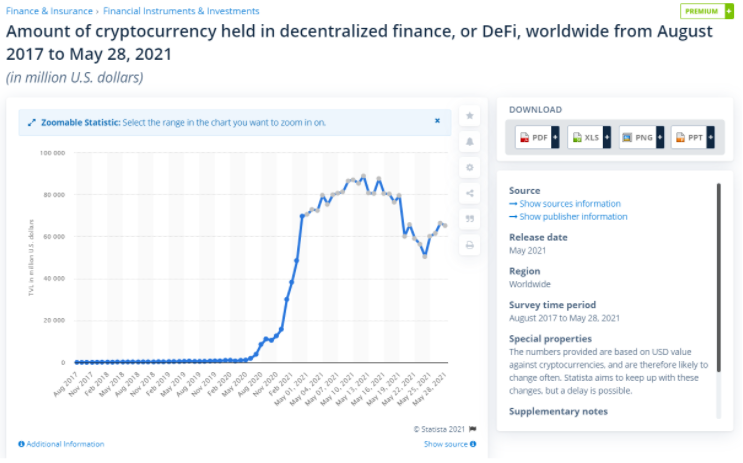The image size is (743, 463).
Task: Click Show sources information link
Action: 565,203
